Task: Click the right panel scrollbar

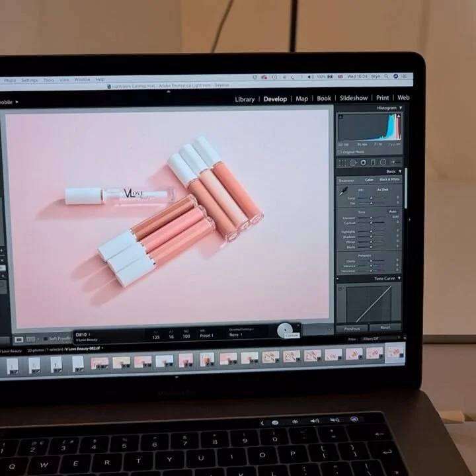Action: pyautogui.click(x=406, y=188)
